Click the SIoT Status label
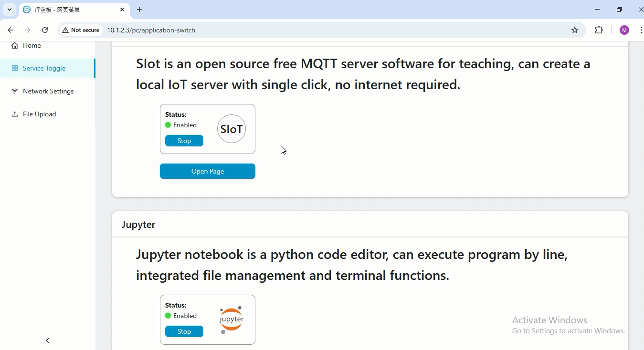 (176, 114)
